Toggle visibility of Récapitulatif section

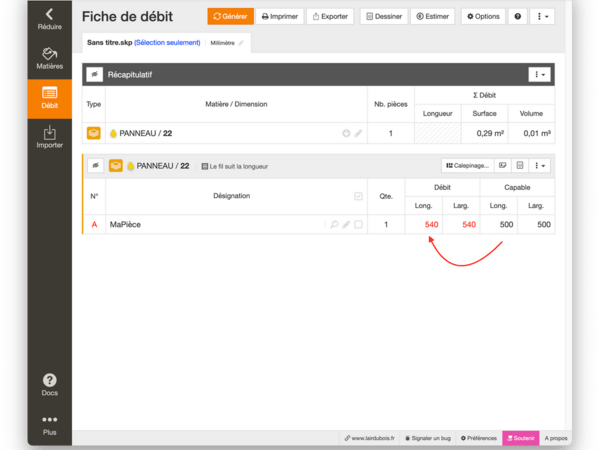94,75
